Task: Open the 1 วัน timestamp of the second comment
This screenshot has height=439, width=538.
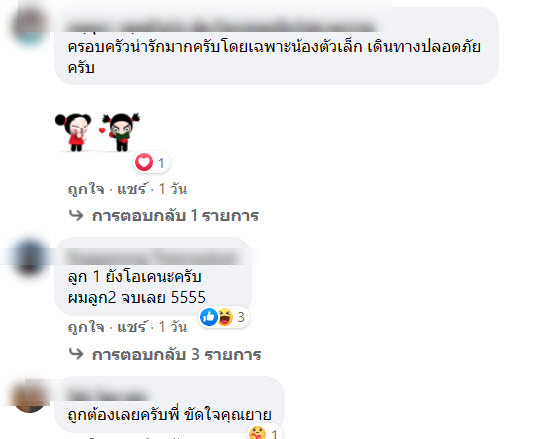Action: click(173, 327)
